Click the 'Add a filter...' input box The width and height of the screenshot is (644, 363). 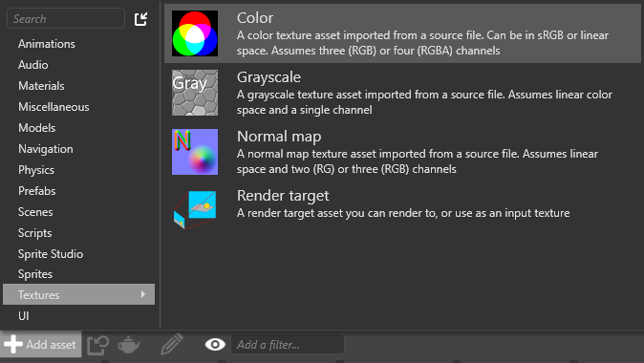tap(288, 344)
